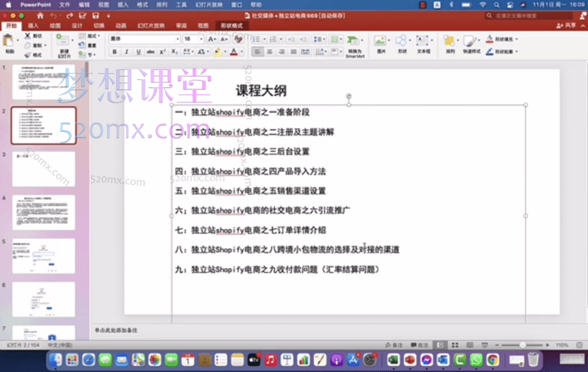Expand the Layout dropdown
588x372 pixels.
pos(90,36)
